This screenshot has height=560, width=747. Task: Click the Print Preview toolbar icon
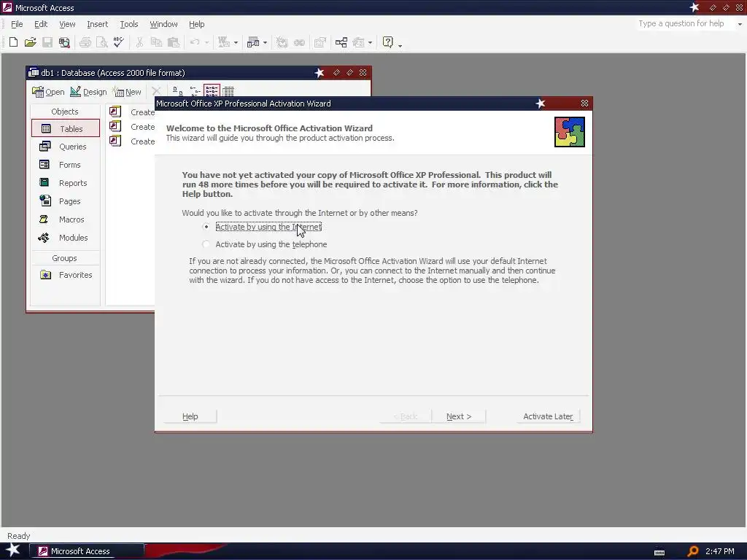click(102, 42)
